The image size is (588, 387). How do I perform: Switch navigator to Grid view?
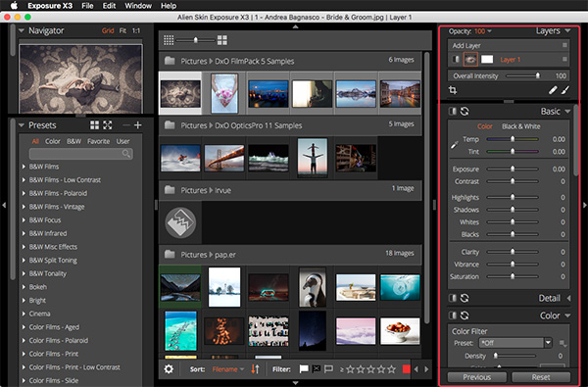pyautogui.click(x=108, y=30)
